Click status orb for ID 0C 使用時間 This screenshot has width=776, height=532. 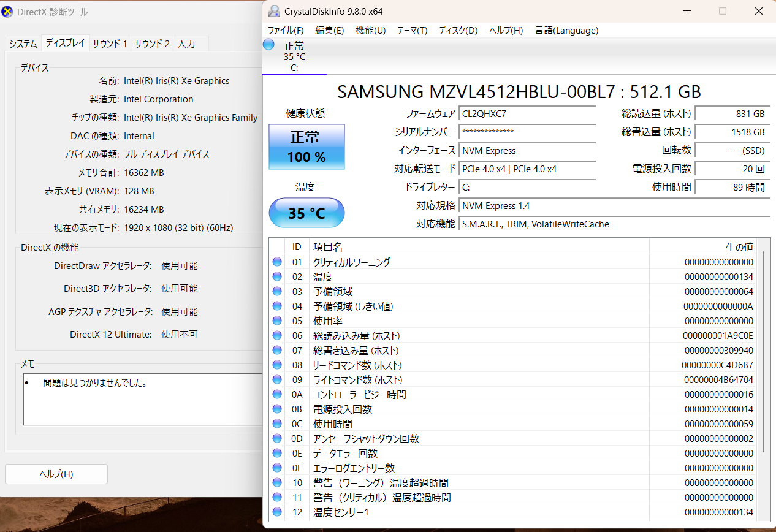(277, 424)
